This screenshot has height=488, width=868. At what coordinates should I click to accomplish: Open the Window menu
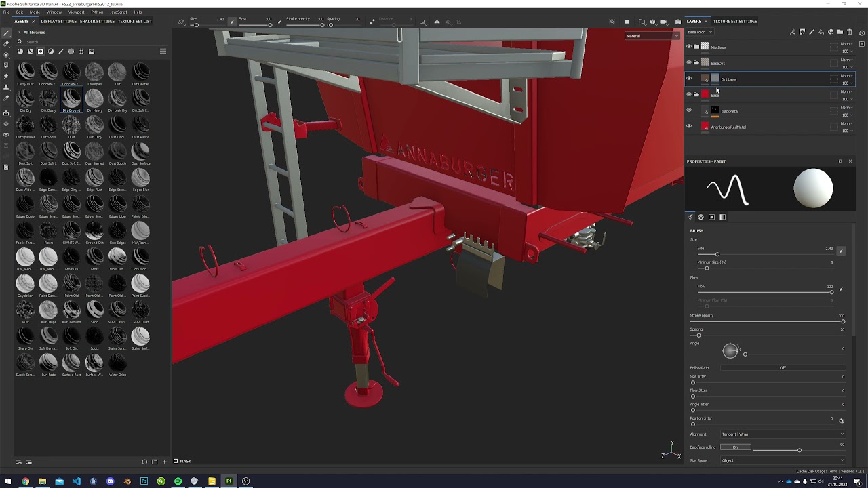point(54,12)
